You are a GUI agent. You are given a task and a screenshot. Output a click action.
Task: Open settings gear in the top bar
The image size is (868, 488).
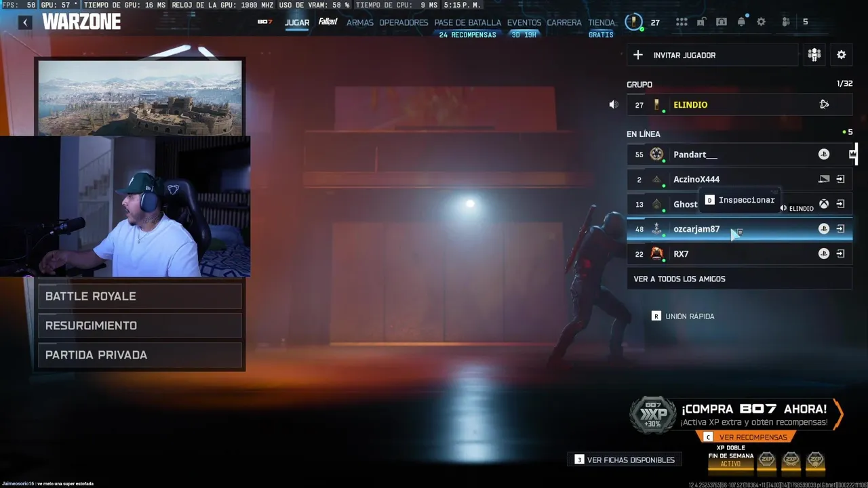[x=761, y=22]
